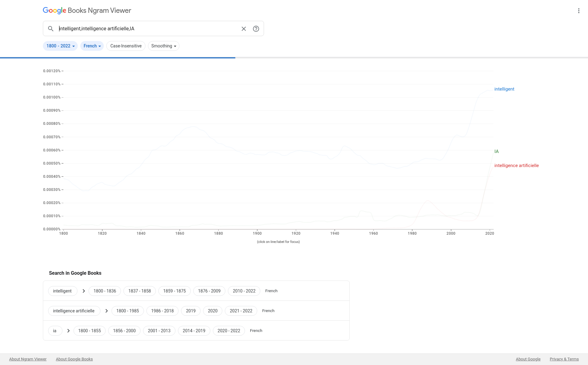Click chevron next to intelligence artificielle chip
Screen dimensions: 588x365
tap(107, 311)
